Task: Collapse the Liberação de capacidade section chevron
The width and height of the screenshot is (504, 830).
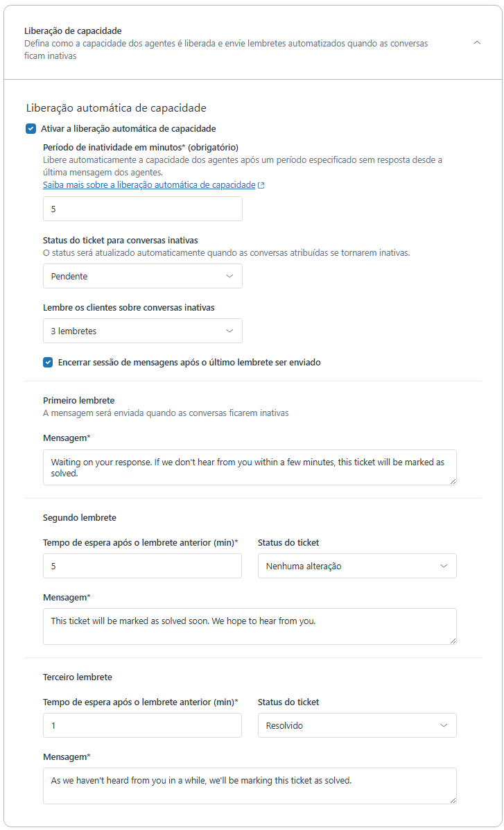Action: [476, 42]
